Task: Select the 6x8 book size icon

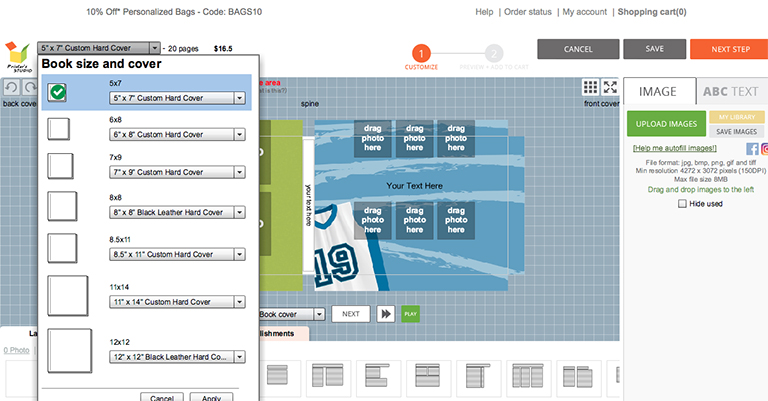Action: tap(59, 128)
